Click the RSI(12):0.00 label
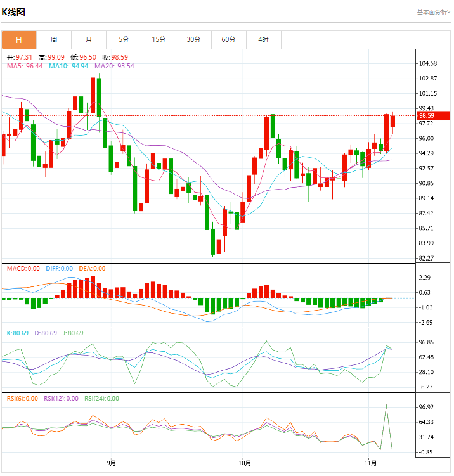 click(x=61, y=399)
